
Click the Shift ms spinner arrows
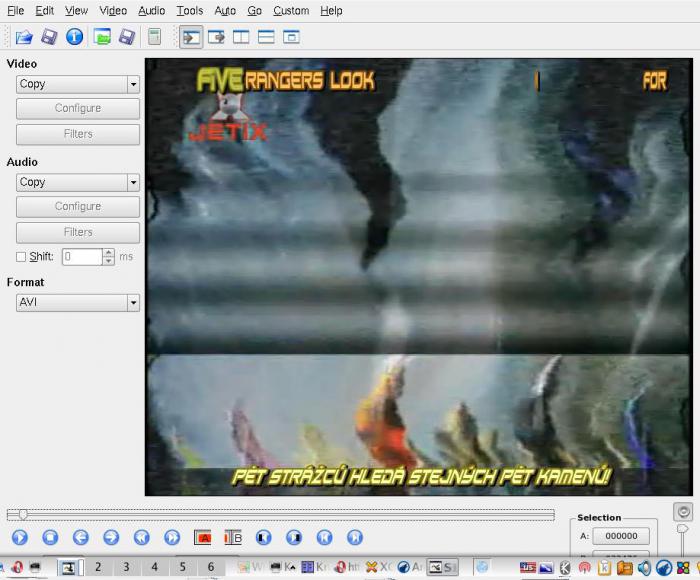(108, 257)
